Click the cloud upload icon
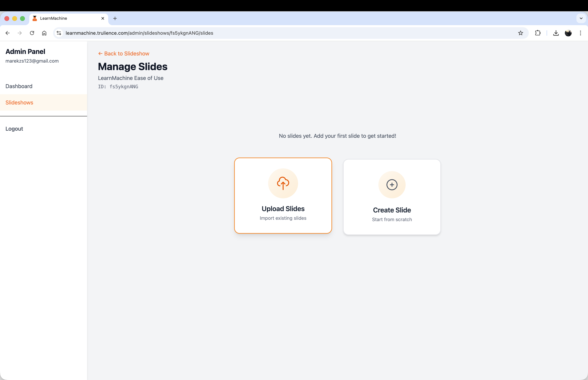This screenshot has width=588, height=380. (x=283, y=183)
